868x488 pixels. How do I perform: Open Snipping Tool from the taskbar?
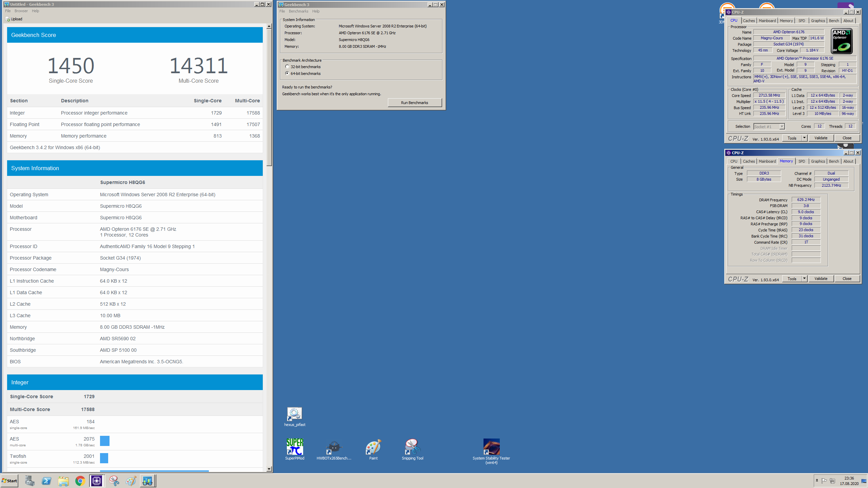click(x=114, y=481)
